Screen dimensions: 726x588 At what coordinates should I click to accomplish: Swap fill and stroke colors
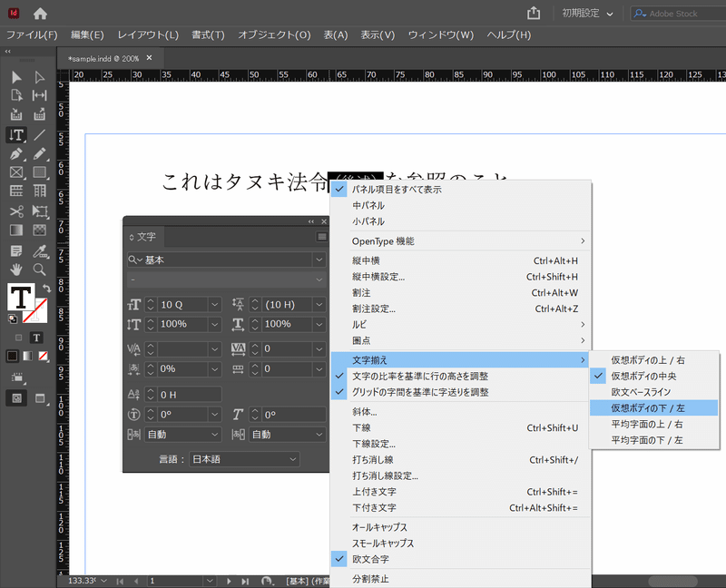point(47,288)
